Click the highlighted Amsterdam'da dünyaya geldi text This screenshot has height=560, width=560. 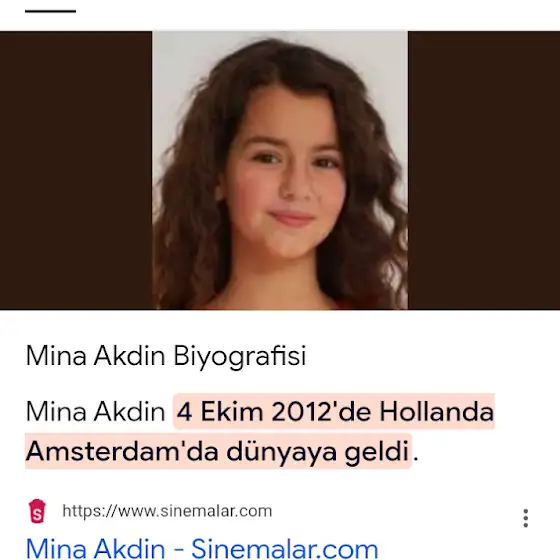tap(218, 451)
